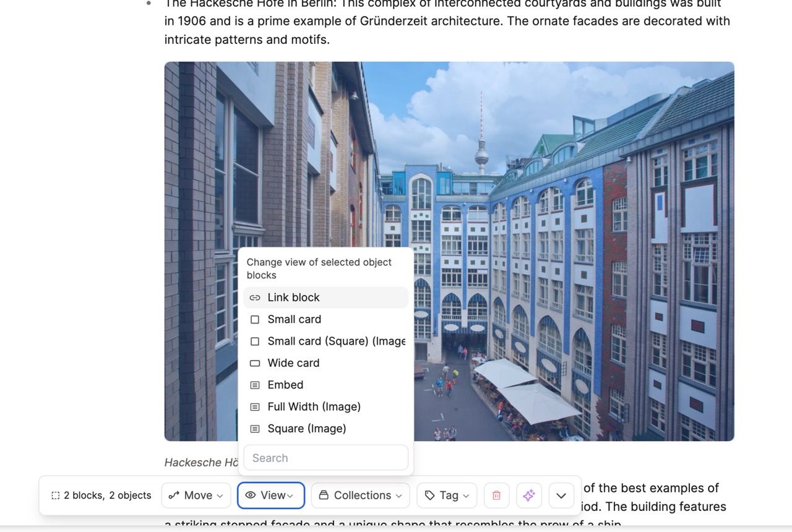Expand the more options chevron button

point(561,496)
